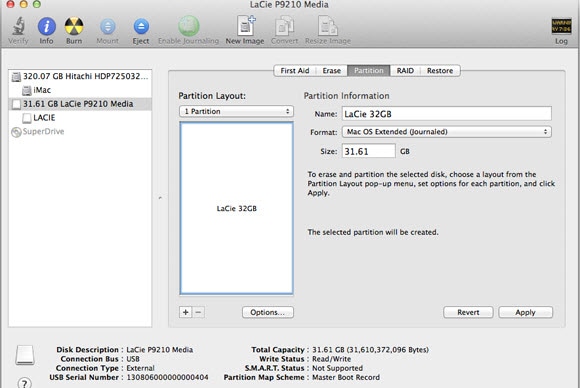Open the Info toolbar icon

click(x=47, y=26)
